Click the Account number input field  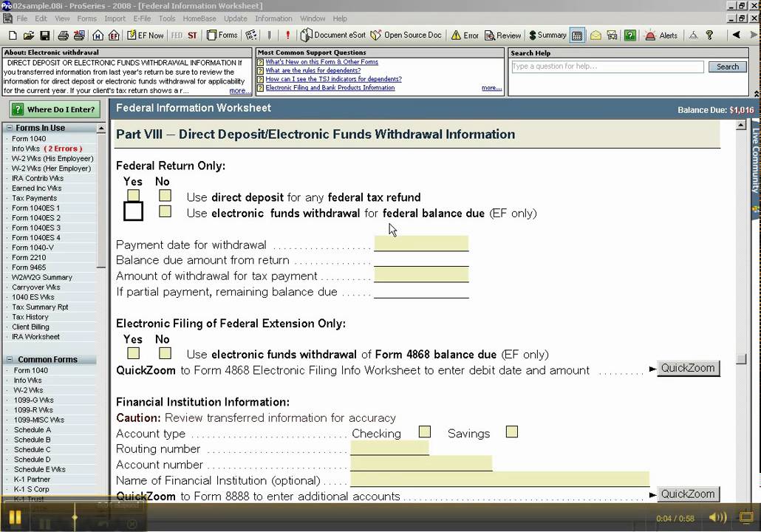coord(421,463)
